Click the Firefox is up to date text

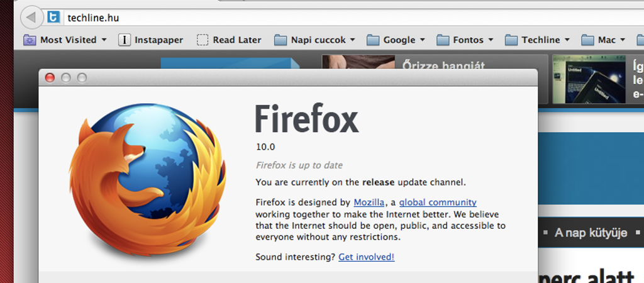click(x=299, y=165)
